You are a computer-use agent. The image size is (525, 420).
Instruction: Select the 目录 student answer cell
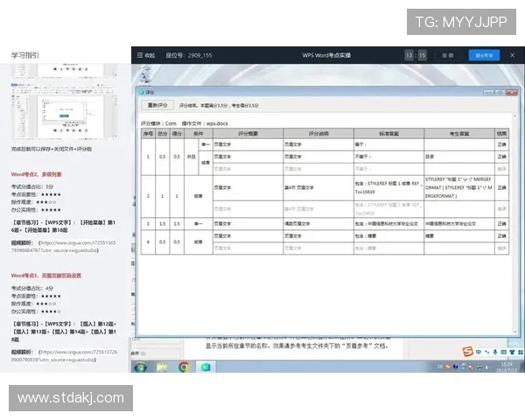click(459, 157)
